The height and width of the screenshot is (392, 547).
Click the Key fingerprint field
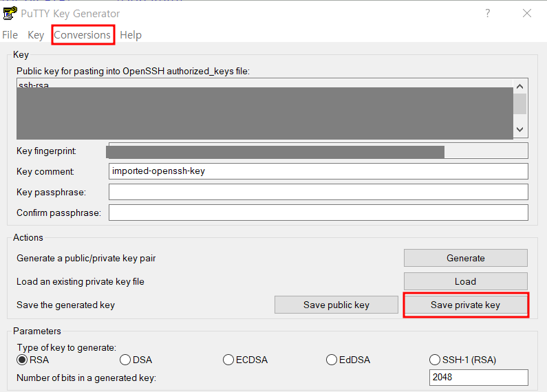pos(318,151)
